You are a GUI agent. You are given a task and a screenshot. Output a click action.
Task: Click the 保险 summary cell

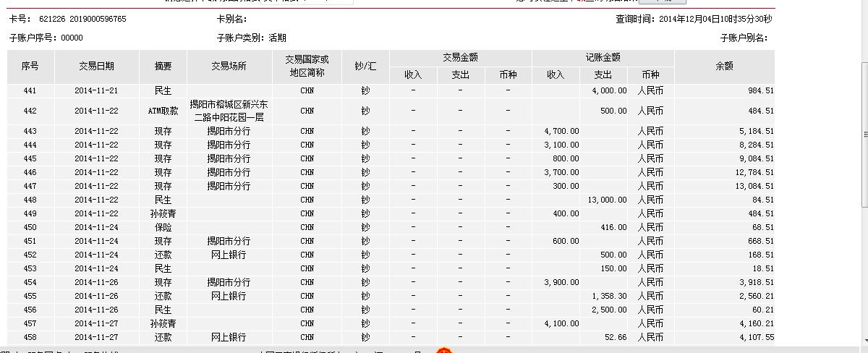point(163,228)
